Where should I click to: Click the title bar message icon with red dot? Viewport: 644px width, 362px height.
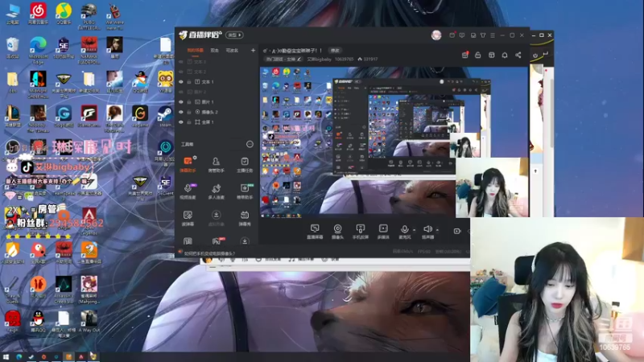[x=452, y=35]
